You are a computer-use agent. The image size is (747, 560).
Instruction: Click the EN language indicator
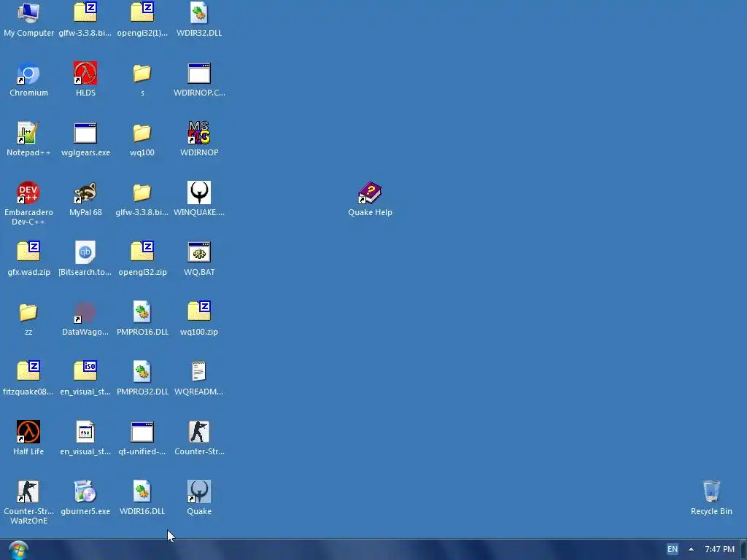[672, 549]
